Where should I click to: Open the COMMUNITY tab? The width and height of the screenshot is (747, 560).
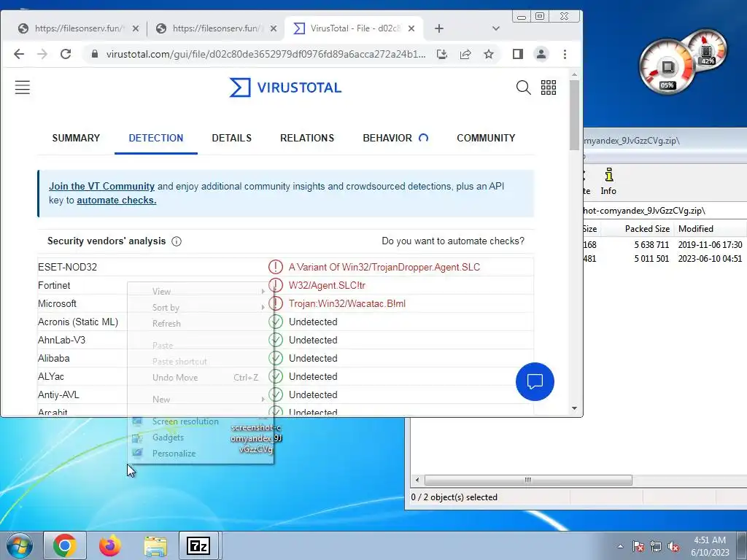coord(486,138)
